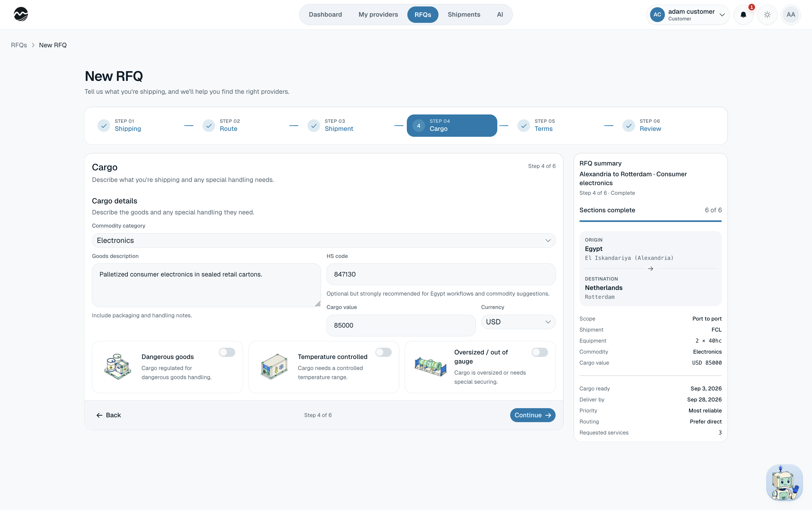Select the active Step 04 Cargo pill
The width and height of the screenshot is (812, 510).
pyautogui.click(x=452, y=125)
